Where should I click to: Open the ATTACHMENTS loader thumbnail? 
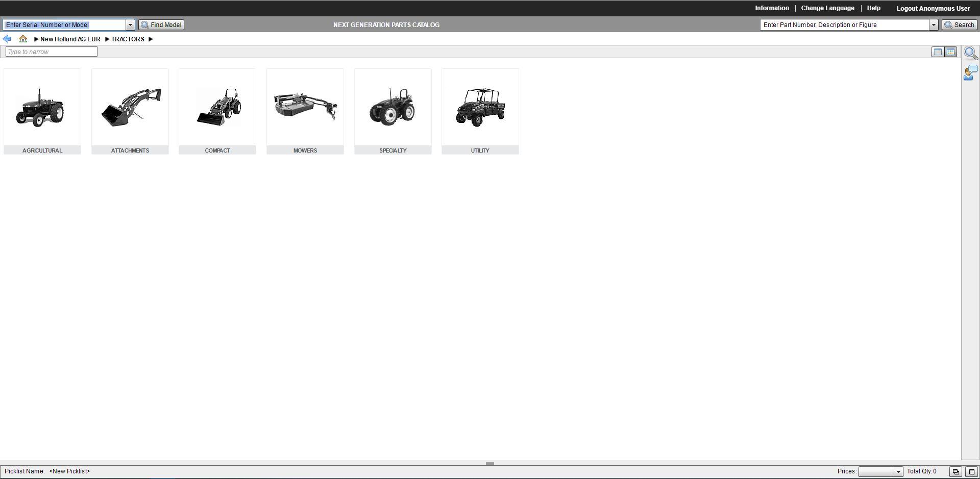[x=130, y=108]
